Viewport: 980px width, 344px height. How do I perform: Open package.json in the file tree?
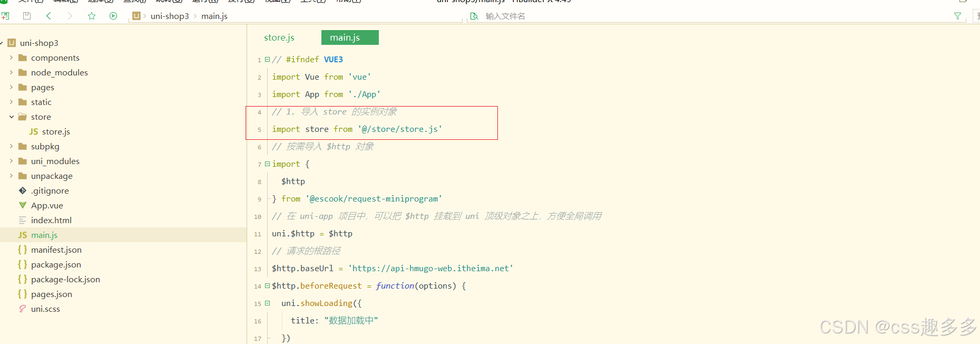56,264
